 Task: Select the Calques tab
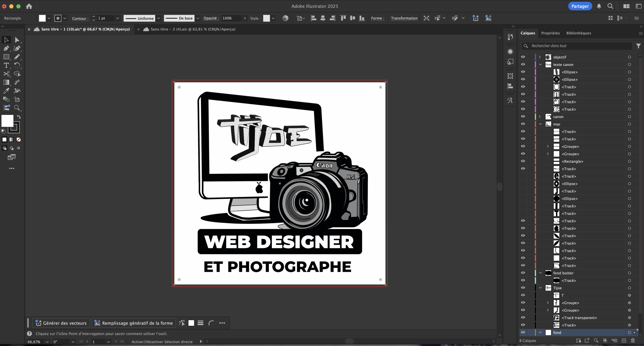pyautogui.click(x=528, y=33)
